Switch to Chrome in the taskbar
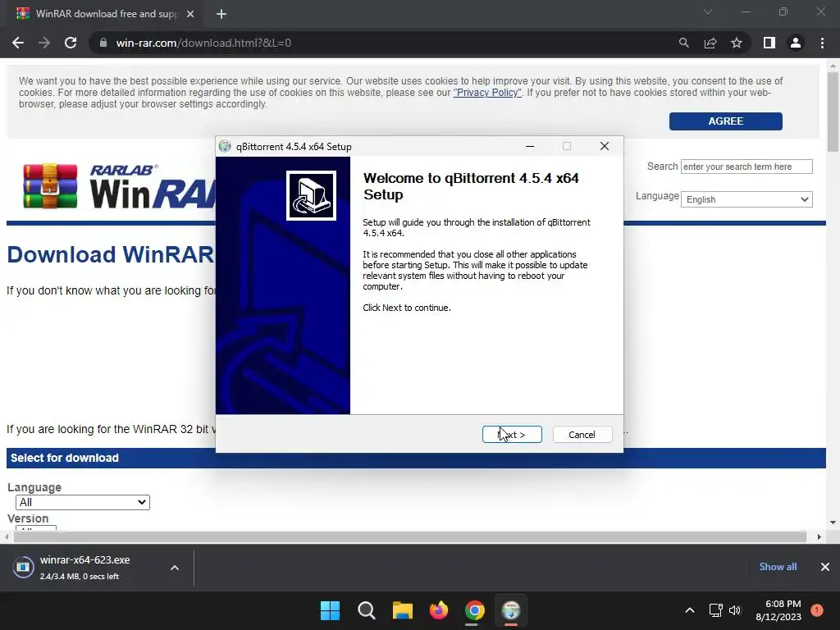Image resolution: width=840 pixels, height=630 pixels. (x=475, y=610)
